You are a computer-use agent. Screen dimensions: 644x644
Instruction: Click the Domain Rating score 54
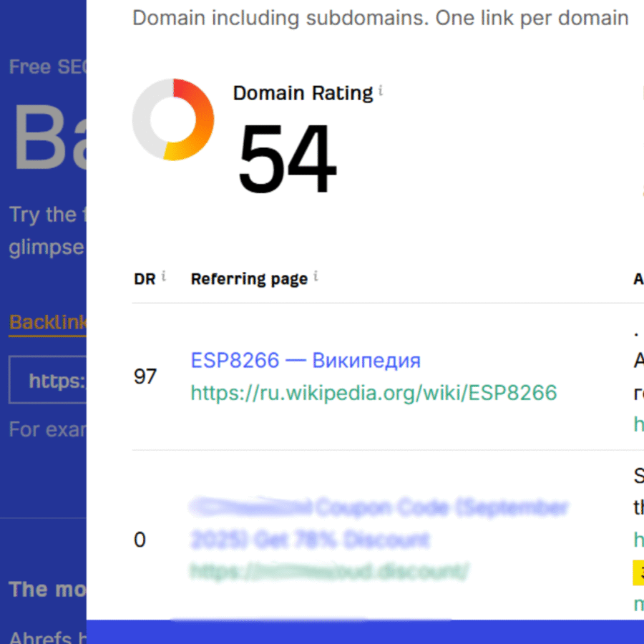point(288,159)
